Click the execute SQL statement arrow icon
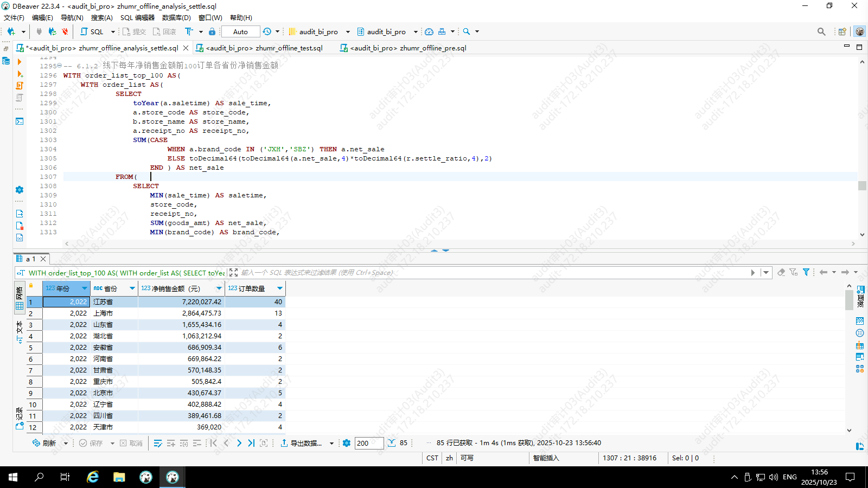The width and height of the screenshot is (868, 488). tap(20, 62)
